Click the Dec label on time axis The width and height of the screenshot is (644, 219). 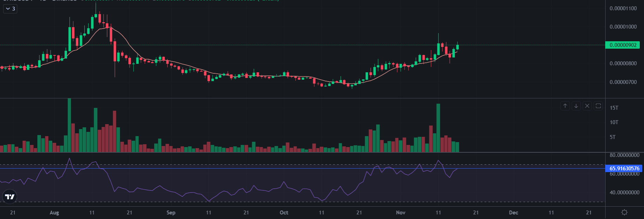(514, 213)
